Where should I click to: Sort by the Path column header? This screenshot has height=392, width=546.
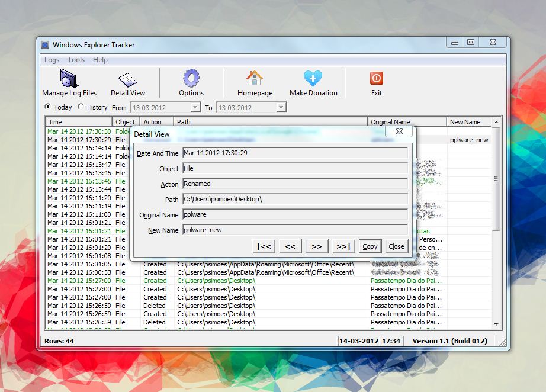coord(270,122)
